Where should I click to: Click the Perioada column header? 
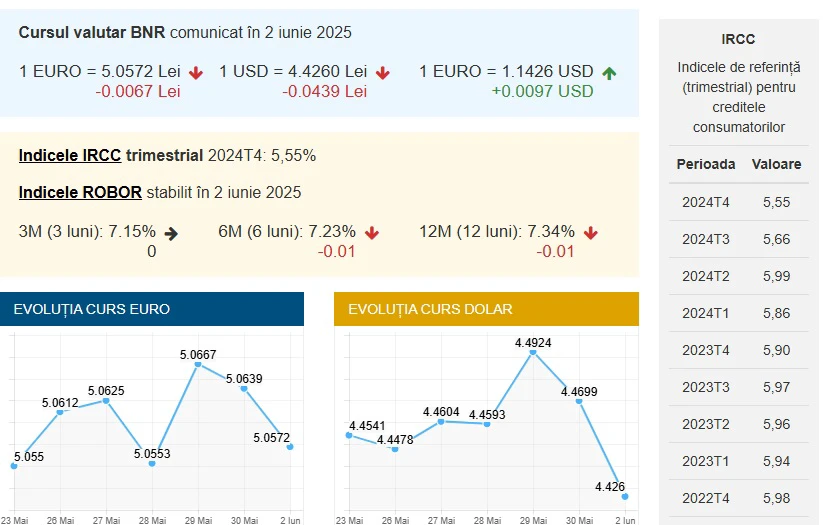tap(705, 164)
